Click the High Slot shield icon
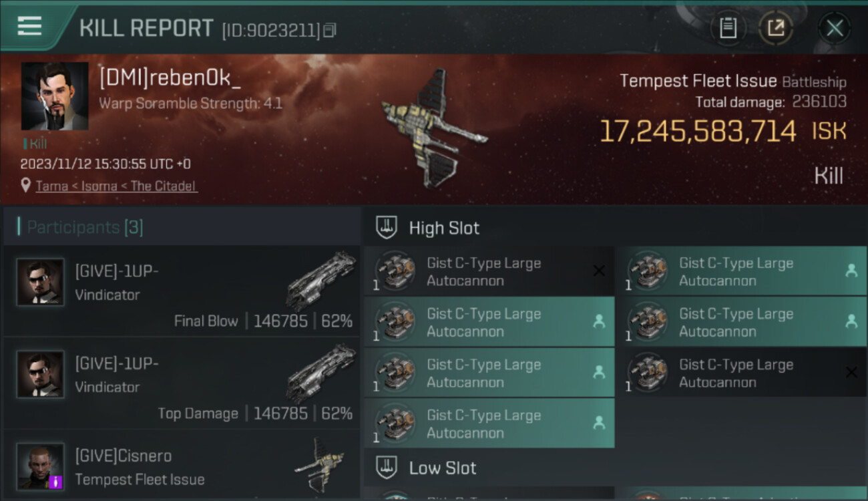 pyautogui.click(x=387, y=228)
